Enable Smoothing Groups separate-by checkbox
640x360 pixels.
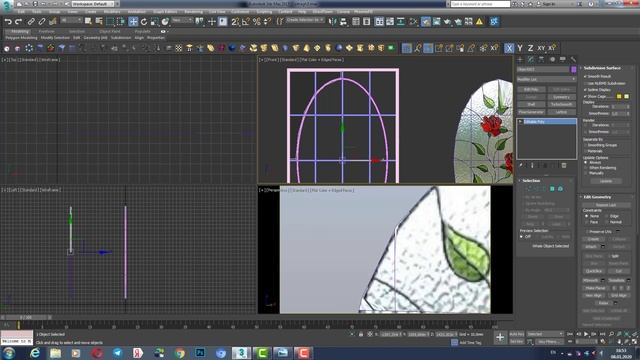(585, 145)
